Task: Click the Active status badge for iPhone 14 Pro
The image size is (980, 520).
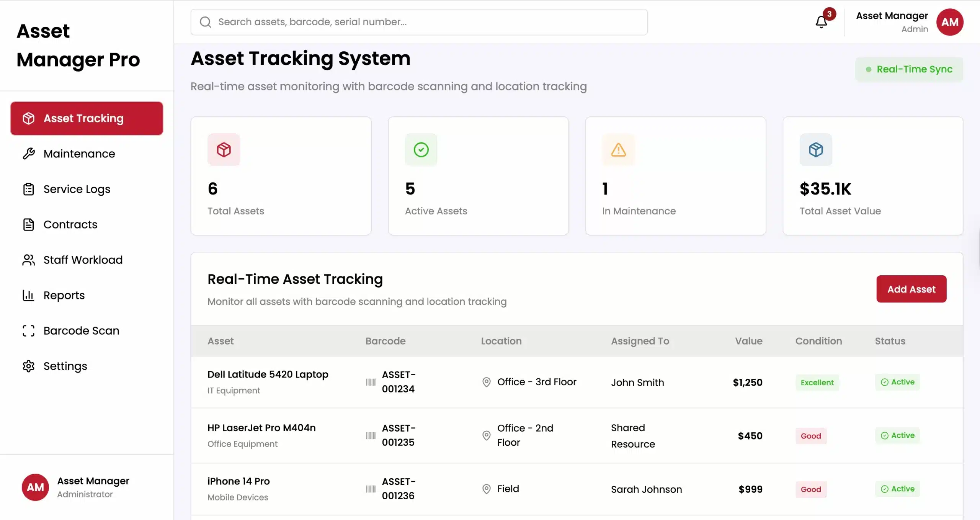Action: click(897, 489)
